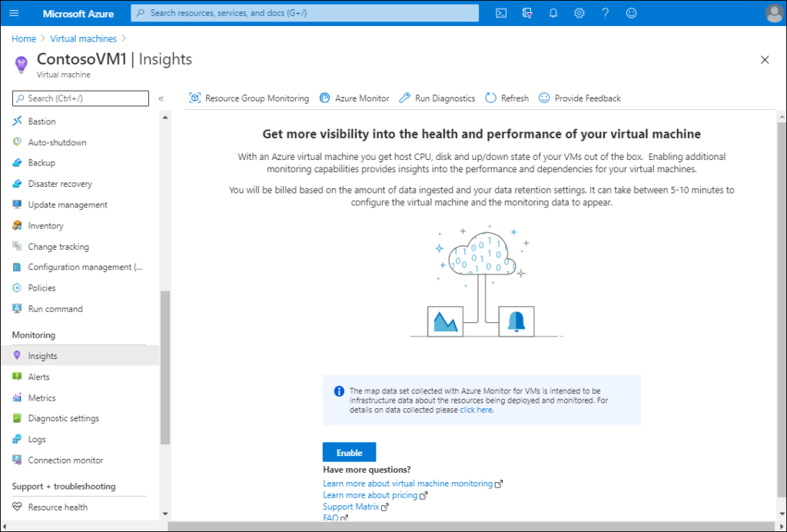The width and height of the screenshot is (787, 532).
Task: Open Metrics in the Monitoring section
Action: point(42,397)
